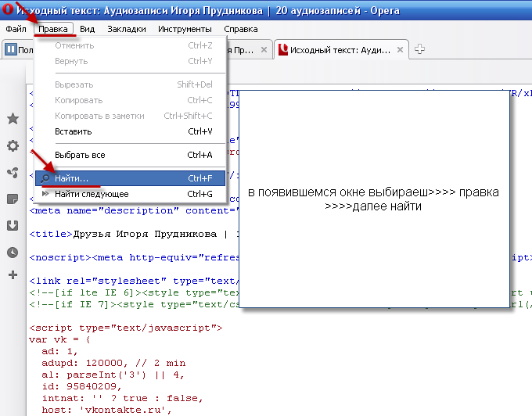The height and width of the screenshot is (416, 532).
Task: Open the Downloads panel icon
Action: (x=13, y=225)
